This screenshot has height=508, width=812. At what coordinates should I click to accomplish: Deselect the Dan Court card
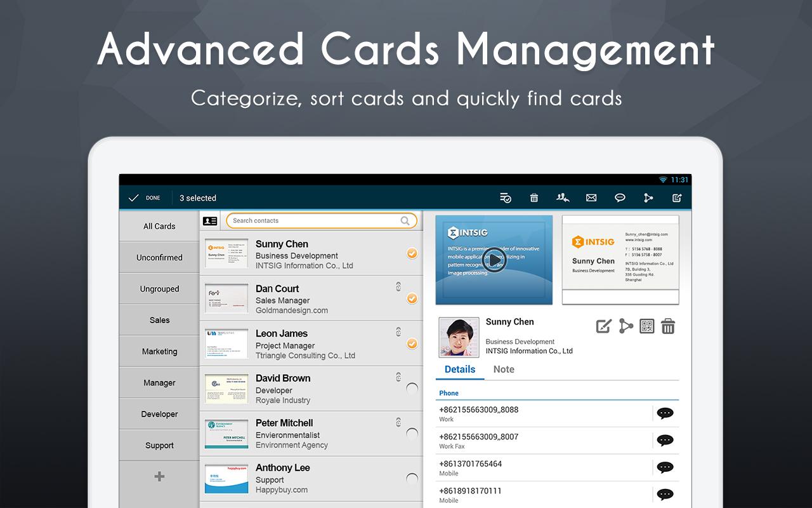coord(412,298)
